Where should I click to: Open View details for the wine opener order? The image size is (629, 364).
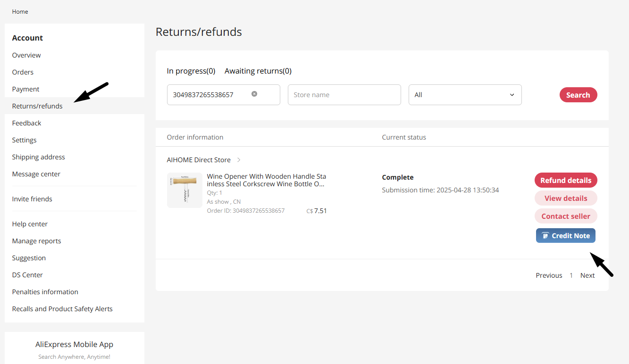(x=565, y=198)
